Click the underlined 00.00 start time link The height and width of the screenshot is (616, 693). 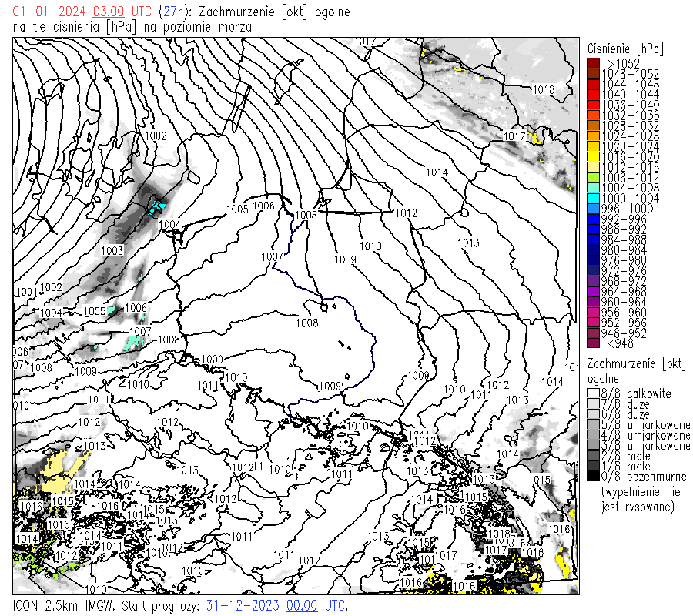[x=302, y=605]
